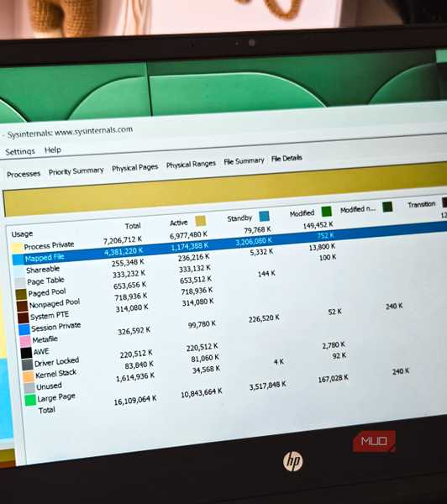Click the 16,109,064 K grand total
Image resolution: width=447 pixels, height=504 pixels.
[135, 400]
